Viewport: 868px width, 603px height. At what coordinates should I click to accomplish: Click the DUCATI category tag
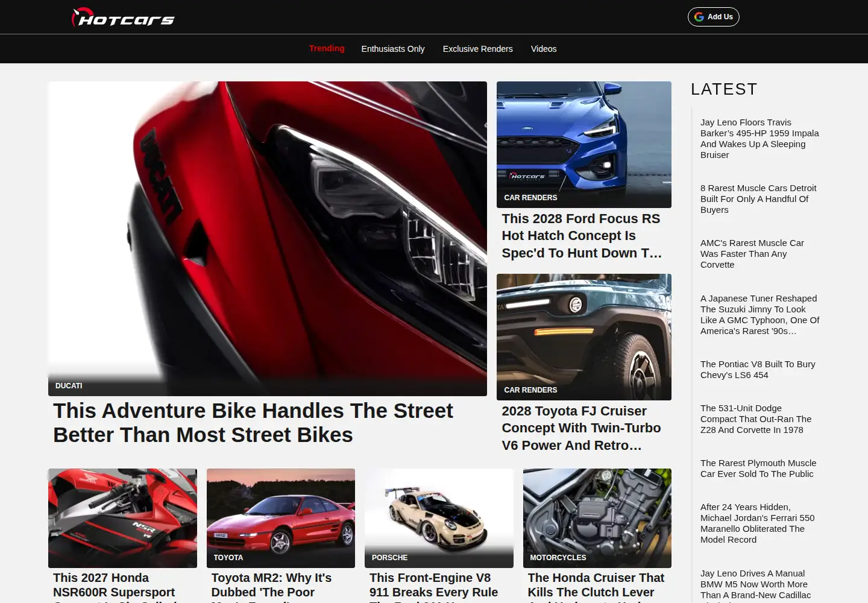(69, 386)
